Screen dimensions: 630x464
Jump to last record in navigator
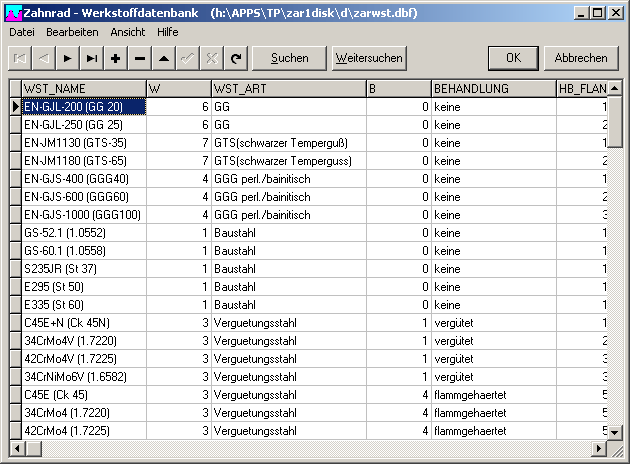pos(92,58)
